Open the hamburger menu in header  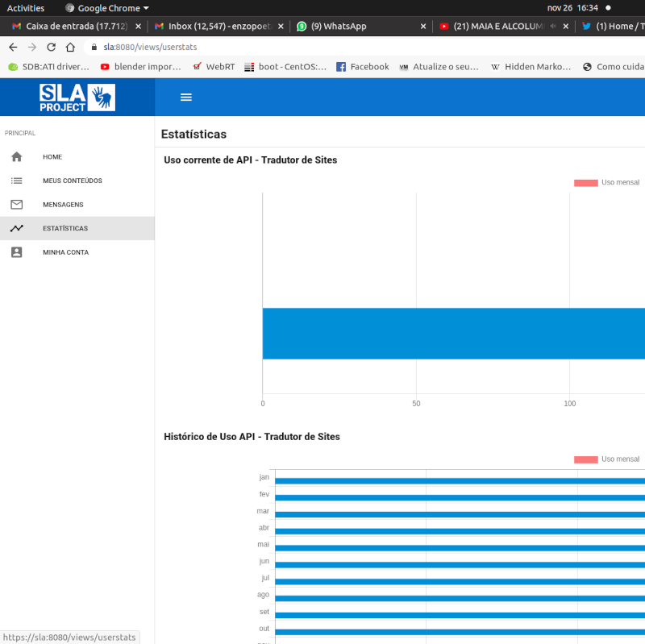(186, 98)
